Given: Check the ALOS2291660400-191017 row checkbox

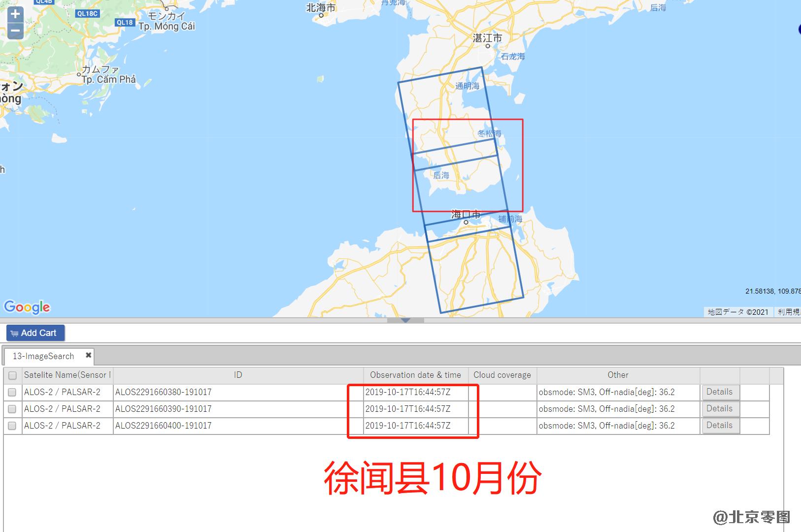Looking at the screenshot, I should coord(12,426).
